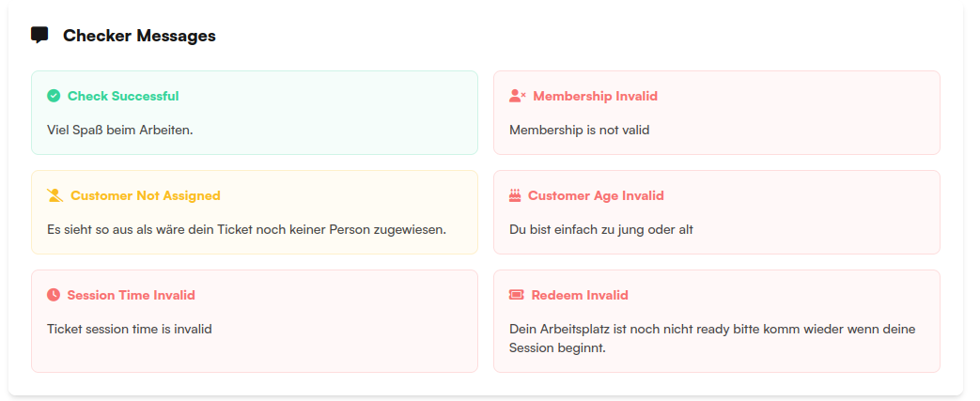Select the Customer Age Invalid title

(596, 195)
